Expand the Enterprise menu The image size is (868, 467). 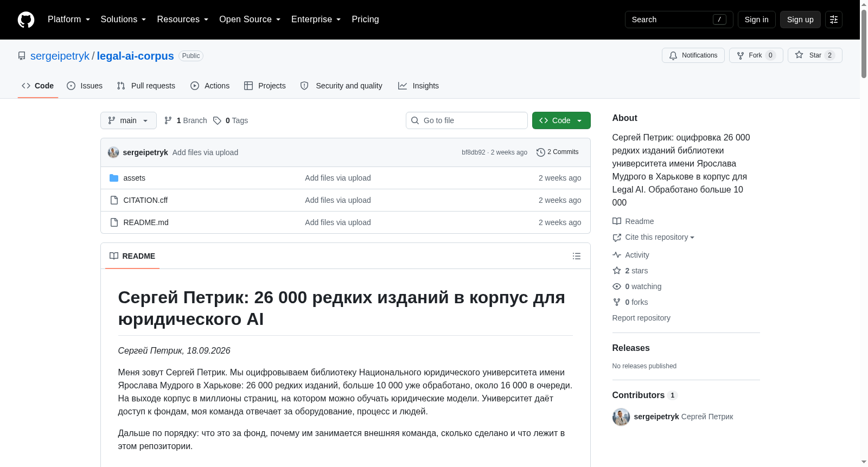click(316, 20)
